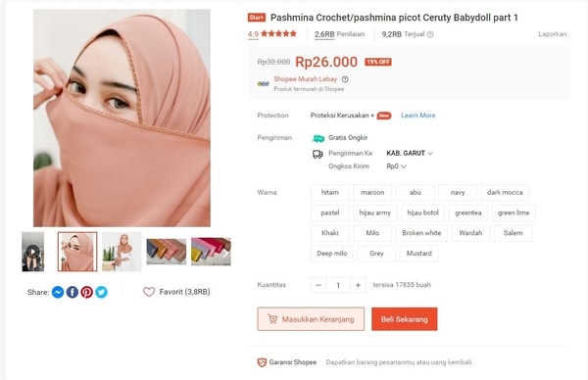Play the product video thumbnail
The image size is (588, 380).
pyautogui.click(x=33, y=252)
